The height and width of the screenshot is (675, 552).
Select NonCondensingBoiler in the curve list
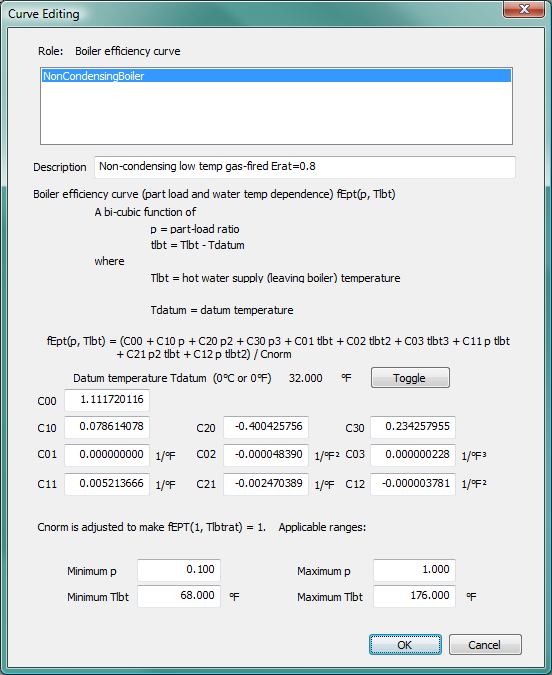point(276,76)
